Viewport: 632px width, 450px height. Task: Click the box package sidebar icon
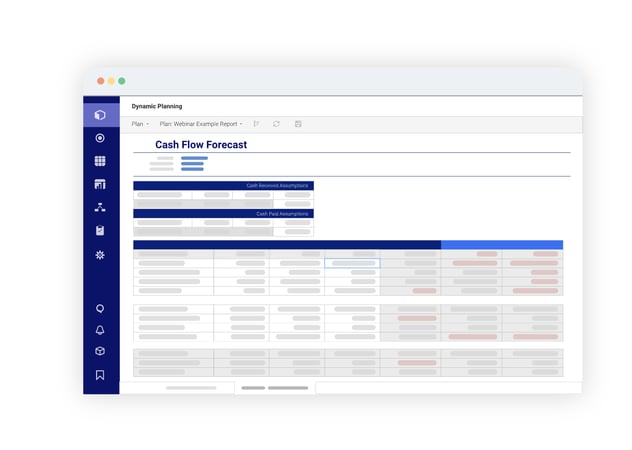100,352
